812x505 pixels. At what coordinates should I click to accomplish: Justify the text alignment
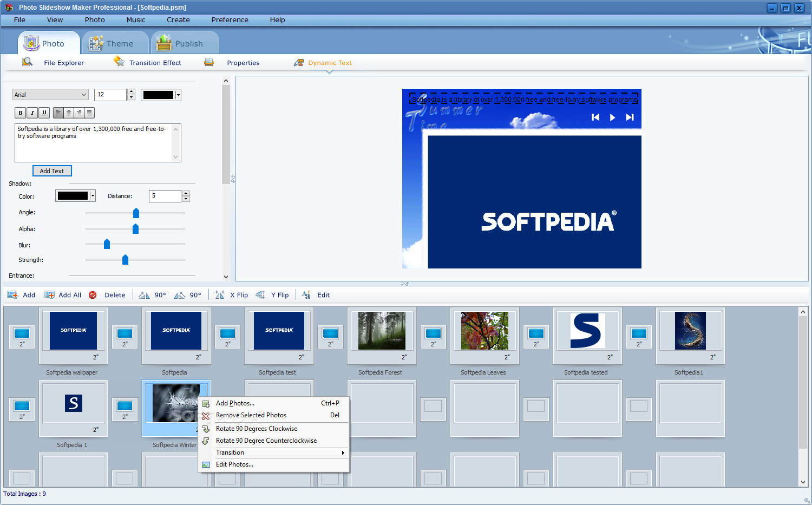pyautogui.click(x=89, y=113)
